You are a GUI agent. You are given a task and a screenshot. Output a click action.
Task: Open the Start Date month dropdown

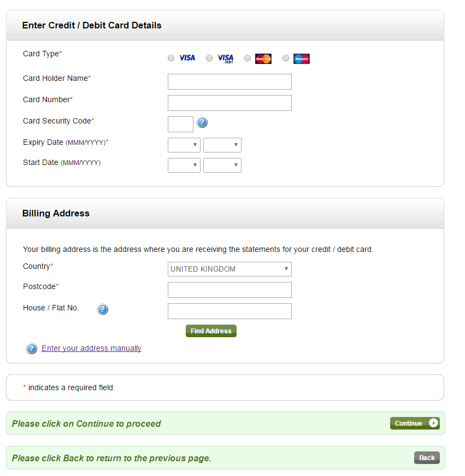[184, 165]
